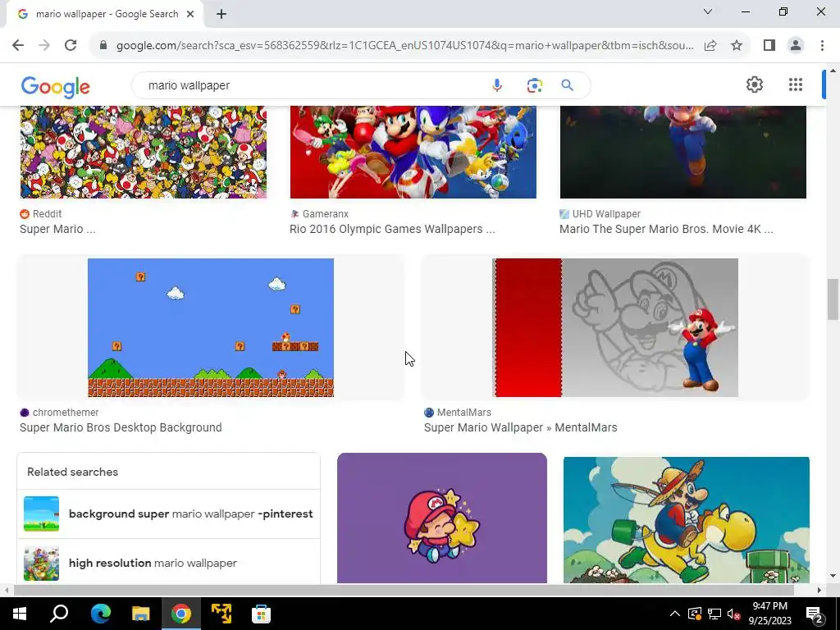Screen dimensions: 840x630
Task: Submit search with magnifier icon
Action: 567,85
